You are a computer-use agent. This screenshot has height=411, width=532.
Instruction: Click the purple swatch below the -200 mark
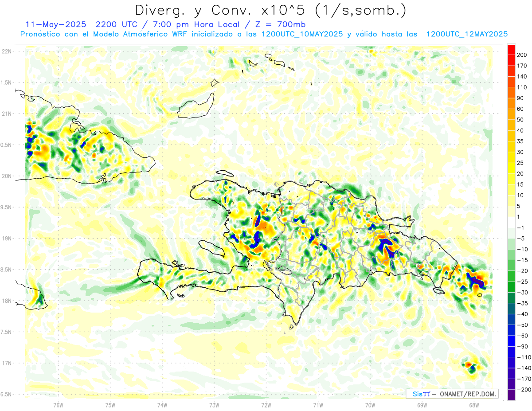(511, 395)
